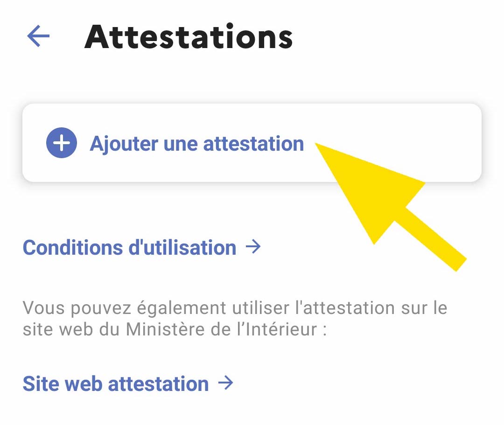Tap the blue plus circle icon

(x=62, y=143)
